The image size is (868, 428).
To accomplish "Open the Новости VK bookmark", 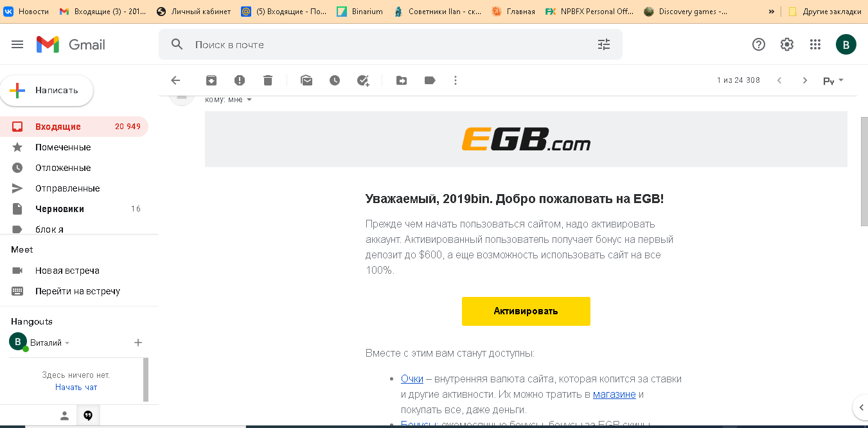I will [26, 12].
